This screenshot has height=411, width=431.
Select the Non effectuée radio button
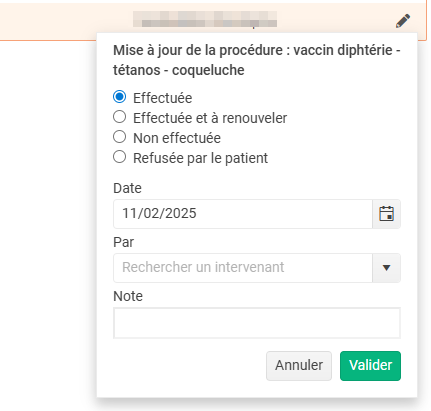click(x=119, y=137)
